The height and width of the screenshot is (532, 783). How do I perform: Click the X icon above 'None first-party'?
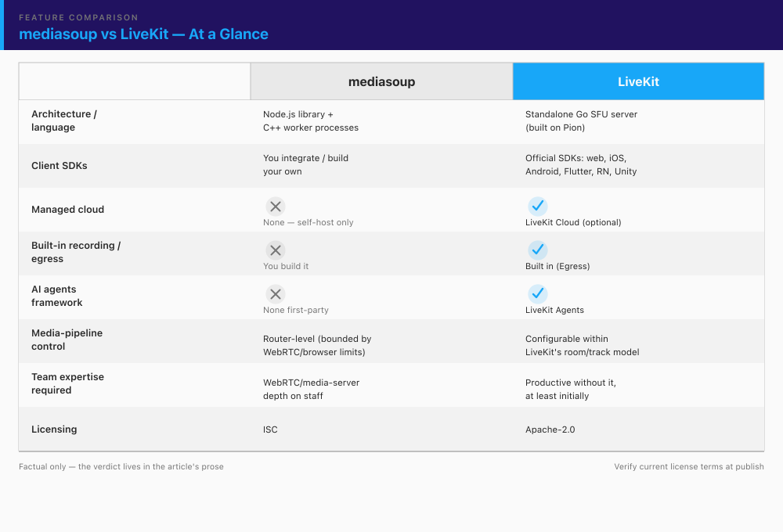[x=275, y=294]
